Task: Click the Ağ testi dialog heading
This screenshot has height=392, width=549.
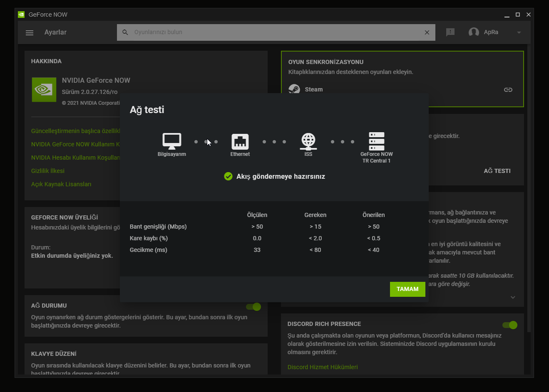Action: (147, 110)
